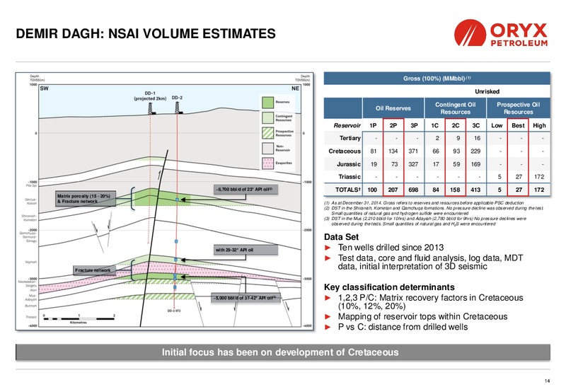Click the grey banner 'Initial focus has been on development of Cretaceous'

(x=282, y=352)
